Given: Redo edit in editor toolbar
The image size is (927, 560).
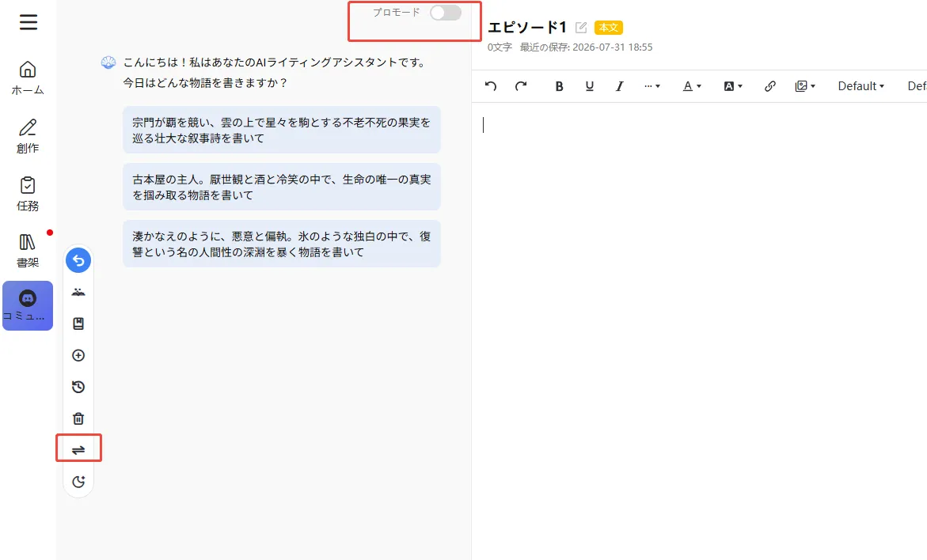Looking at the screenshot, I should (x=520, y=86).
